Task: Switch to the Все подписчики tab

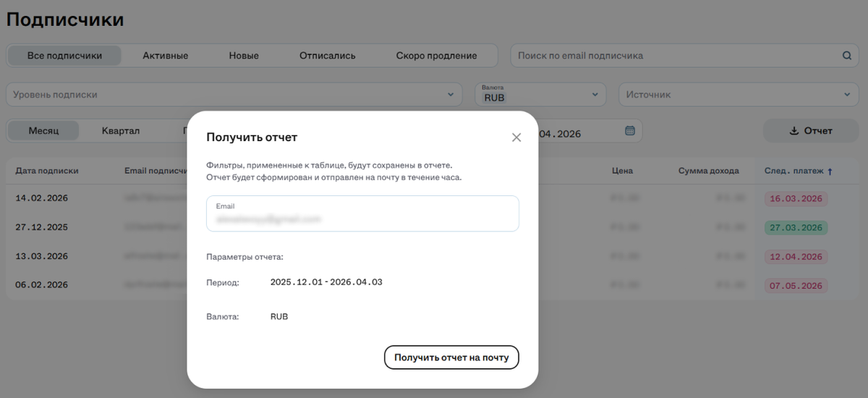Action: [x=64, y=56]
